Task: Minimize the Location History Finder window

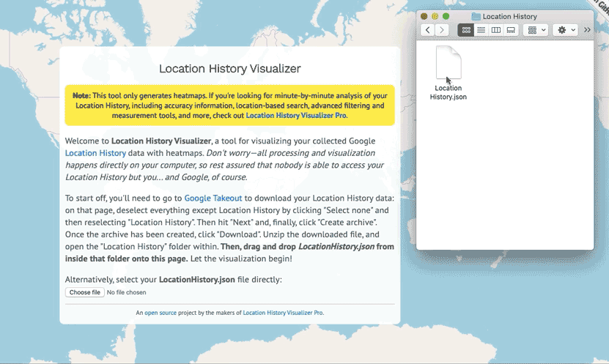Action: [x=435, y=16]
